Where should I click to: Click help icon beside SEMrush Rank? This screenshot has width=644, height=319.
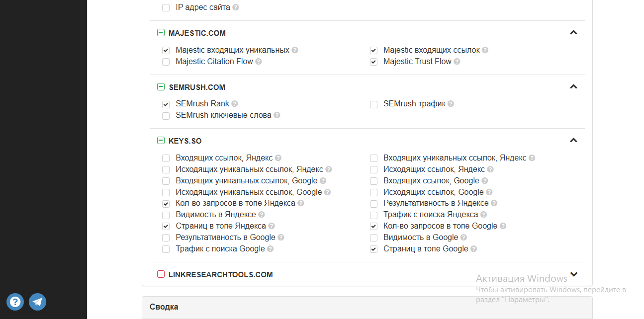235,104
